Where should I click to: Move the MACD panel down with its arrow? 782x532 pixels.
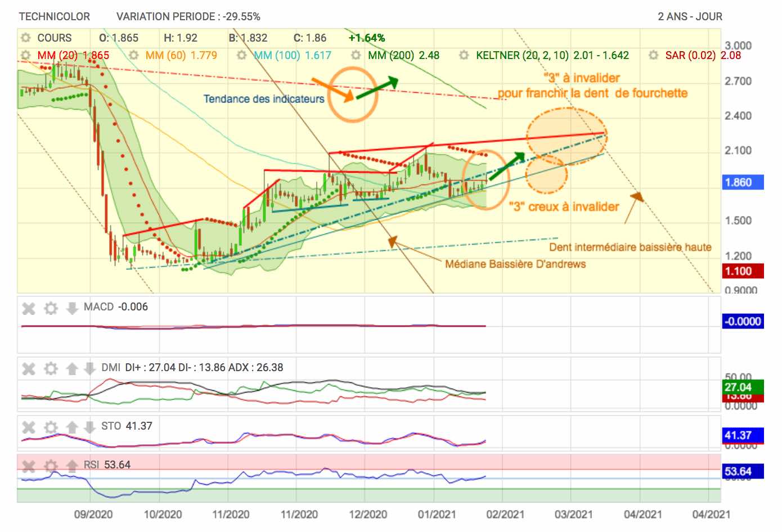pyautogui.click(x=72, y=308)
